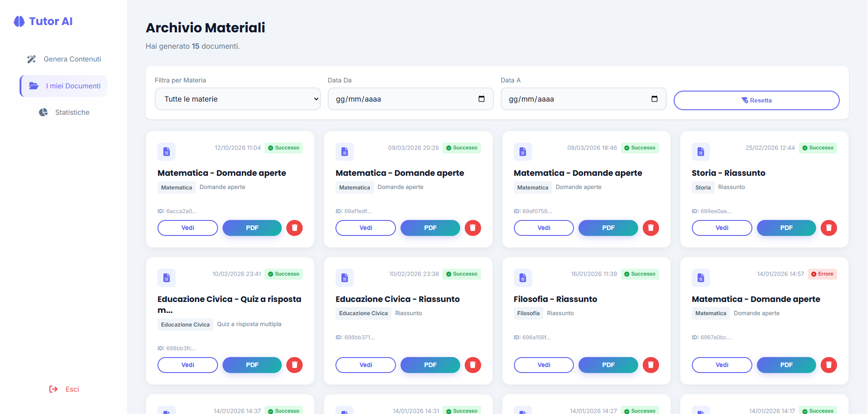The image size is (868, 414).
Task: Delete document with ID 6acca2a0 via trash icon
Action: tap(294, 228)
